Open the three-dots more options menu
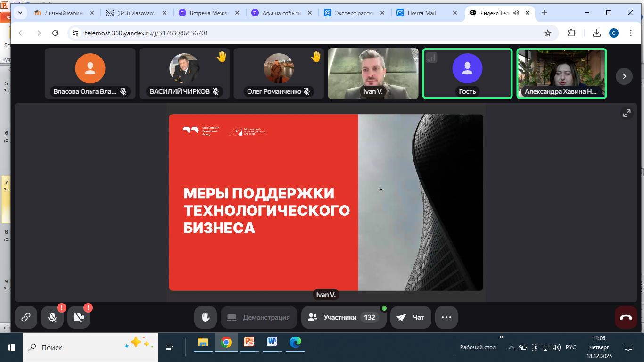 446,317
